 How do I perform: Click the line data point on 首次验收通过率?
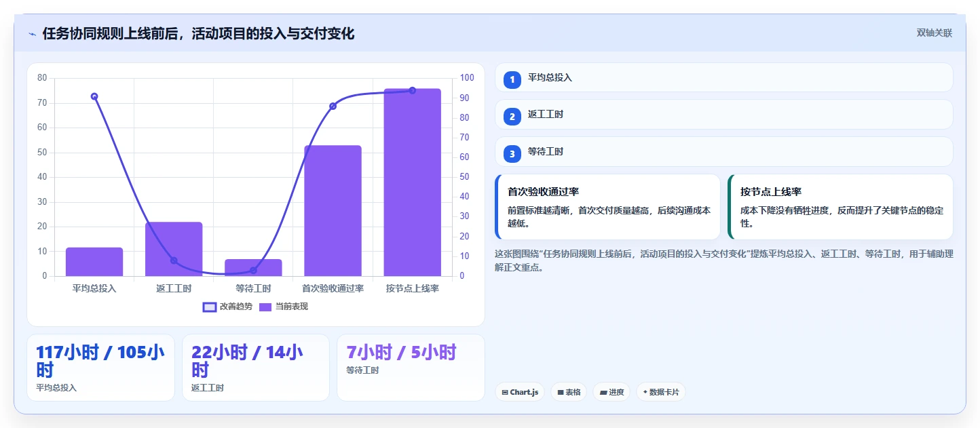[333, 106]
